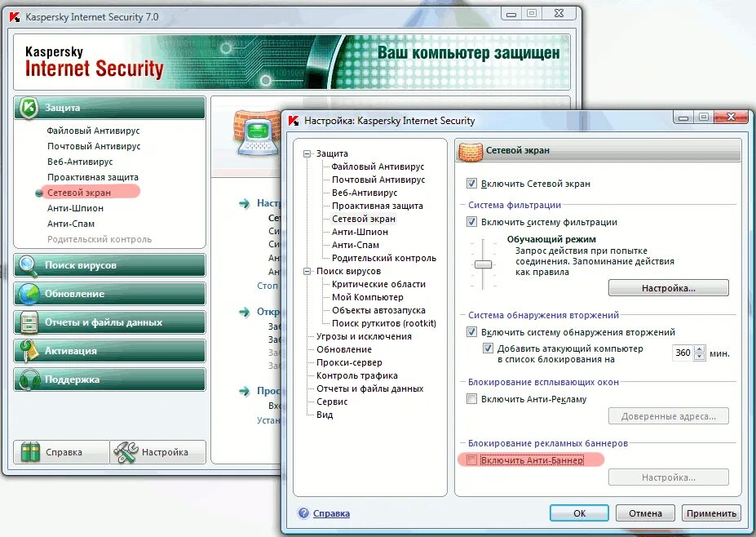The width and height of the screenshot is (756, 537).
Task: Select Веб-Антивирус in main window list
Action: [80, 162]
